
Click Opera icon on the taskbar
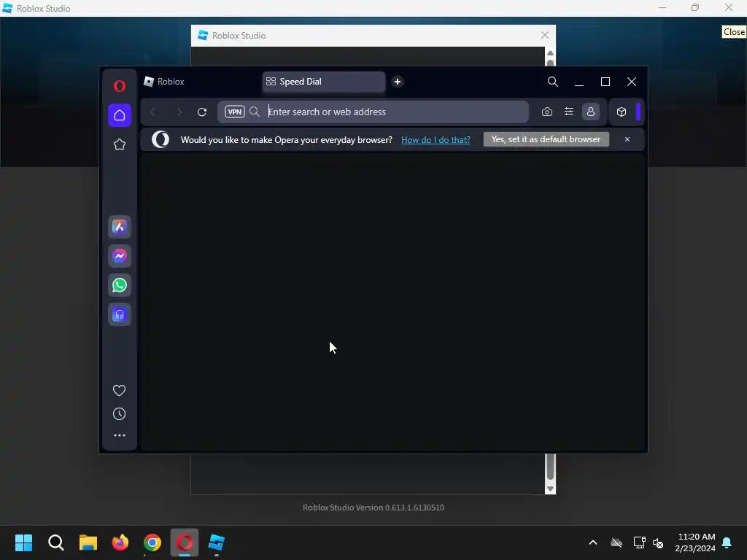185,542
